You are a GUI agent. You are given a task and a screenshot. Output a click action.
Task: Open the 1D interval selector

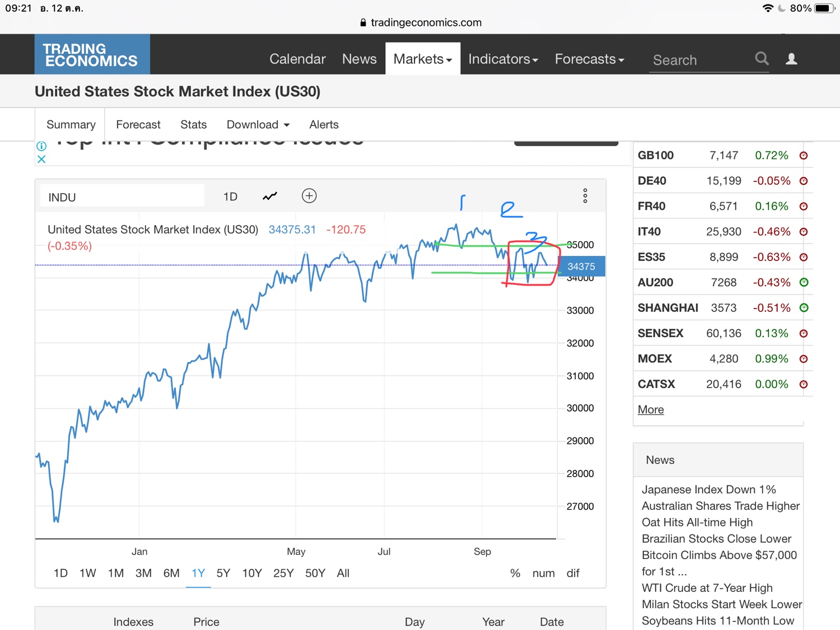(x=230, y=197)
